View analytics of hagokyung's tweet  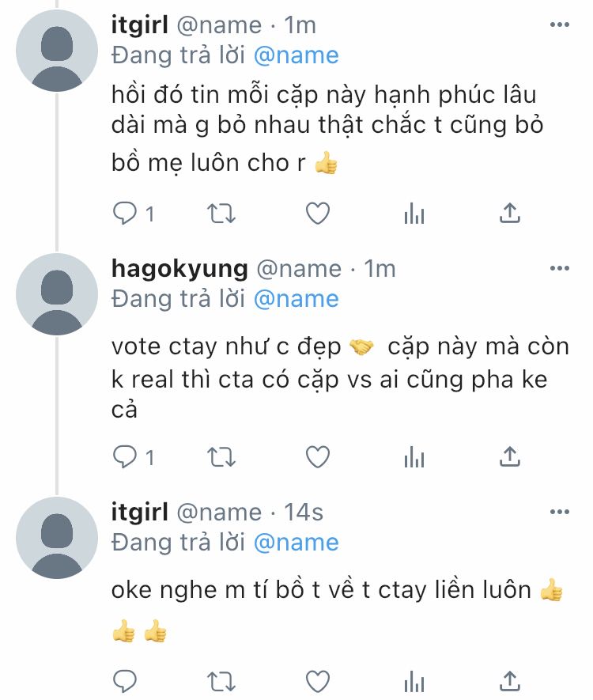tap(414, 456)
